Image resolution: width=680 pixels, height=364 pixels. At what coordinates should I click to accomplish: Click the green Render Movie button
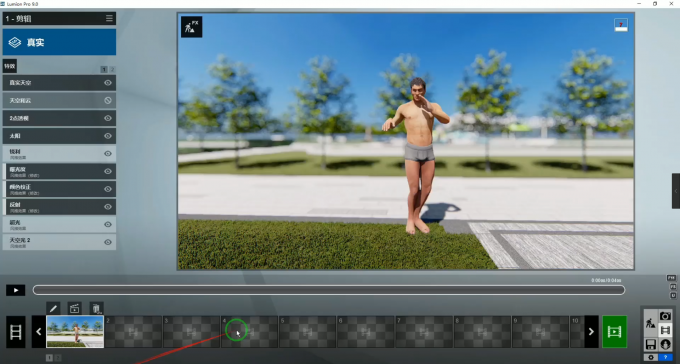[614, 332]
